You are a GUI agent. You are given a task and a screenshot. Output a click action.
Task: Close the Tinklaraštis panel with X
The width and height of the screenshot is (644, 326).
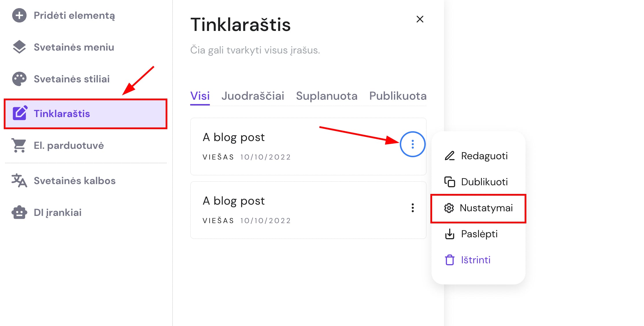pyautogui.click(x=420, y=19)
